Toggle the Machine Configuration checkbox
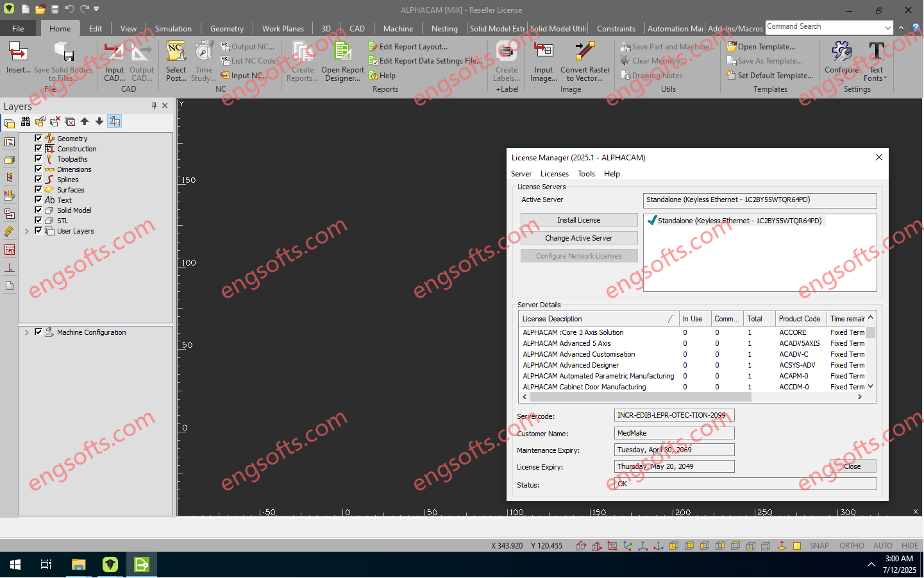Viewport: 924px width, 578px height. click(x=38, y=332)
